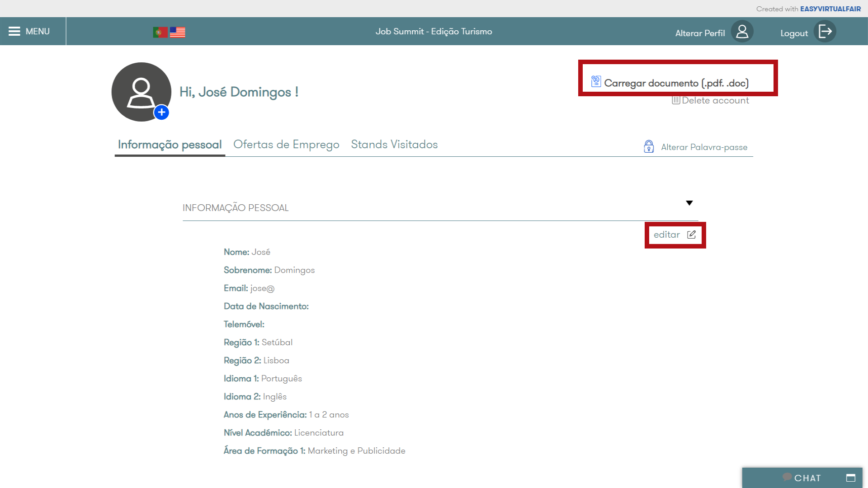
Task: Click the Alterar Perfil user icon
Action: click(742, 32)
